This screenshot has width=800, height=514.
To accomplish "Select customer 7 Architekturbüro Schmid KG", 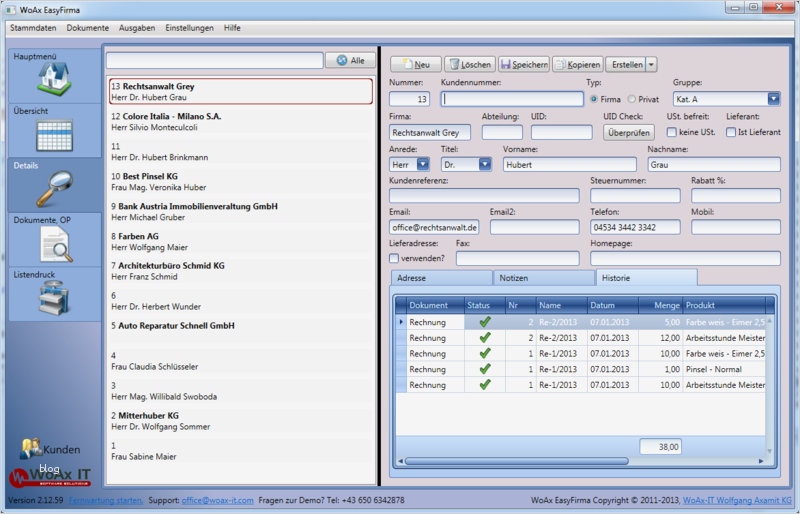I will pos(241,271).
